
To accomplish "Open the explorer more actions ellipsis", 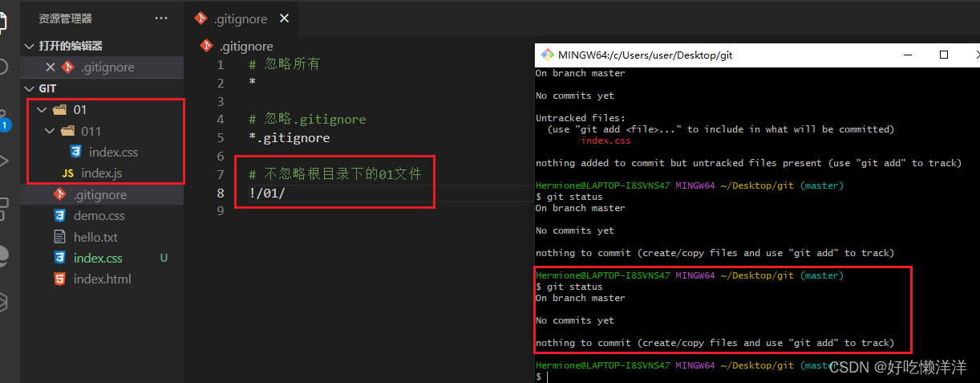I will tap(161, 18).
